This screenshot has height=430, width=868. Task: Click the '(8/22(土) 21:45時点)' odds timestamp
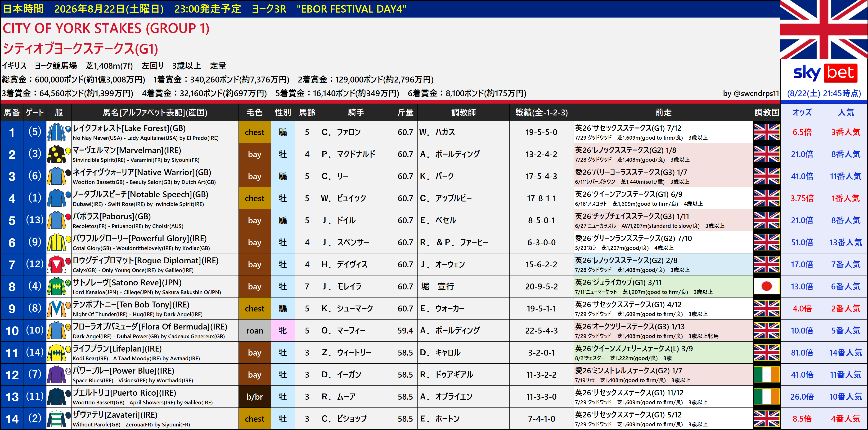[x=824, y=93]
